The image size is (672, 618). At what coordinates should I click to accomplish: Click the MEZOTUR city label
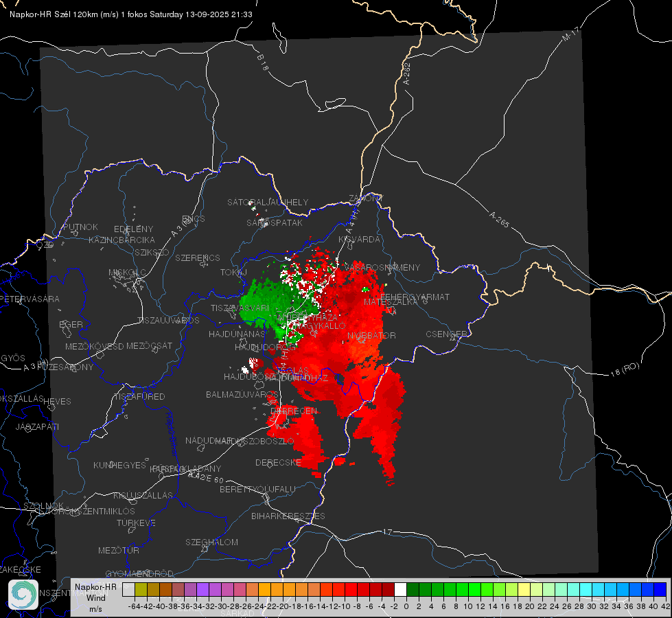pyautogui.click(x=119, y=550)
